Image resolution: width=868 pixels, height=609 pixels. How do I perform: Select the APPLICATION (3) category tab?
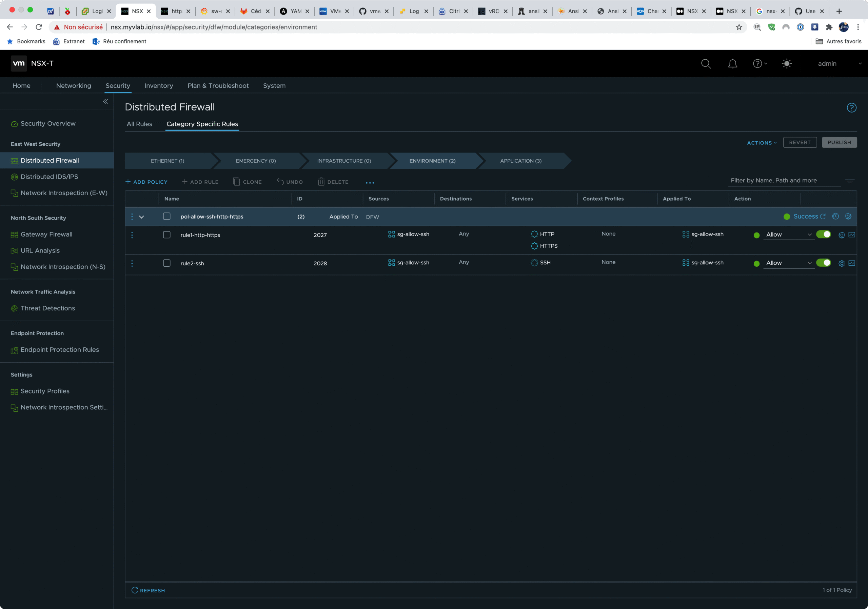(x=520, y=161)
